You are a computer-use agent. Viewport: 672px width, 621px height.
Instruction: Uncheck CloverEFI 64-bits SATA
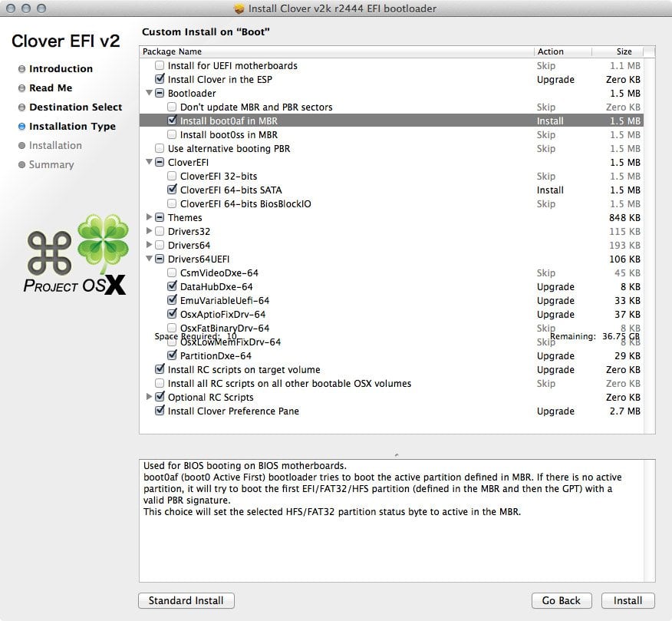point(172,190)
